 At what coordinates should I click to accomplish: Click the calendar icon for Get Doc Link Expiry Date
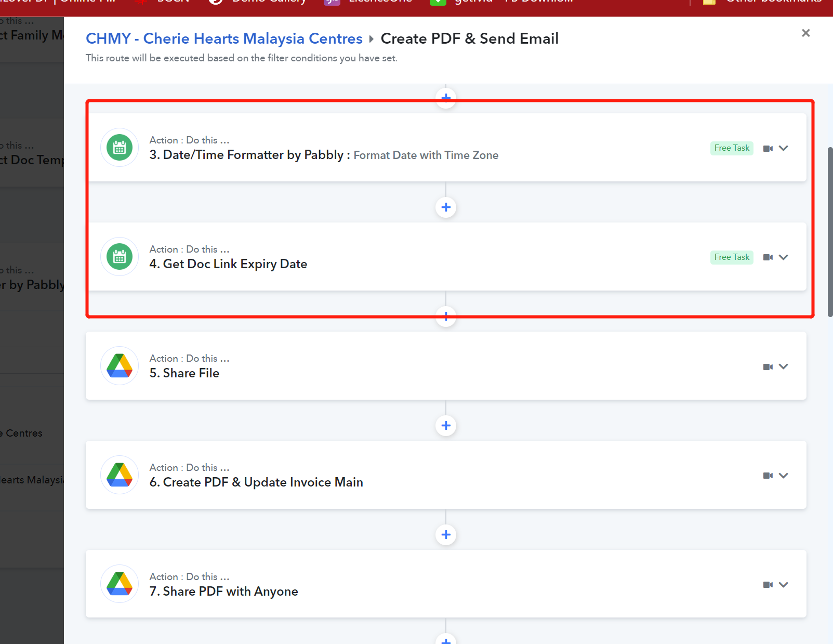point(120,257)
